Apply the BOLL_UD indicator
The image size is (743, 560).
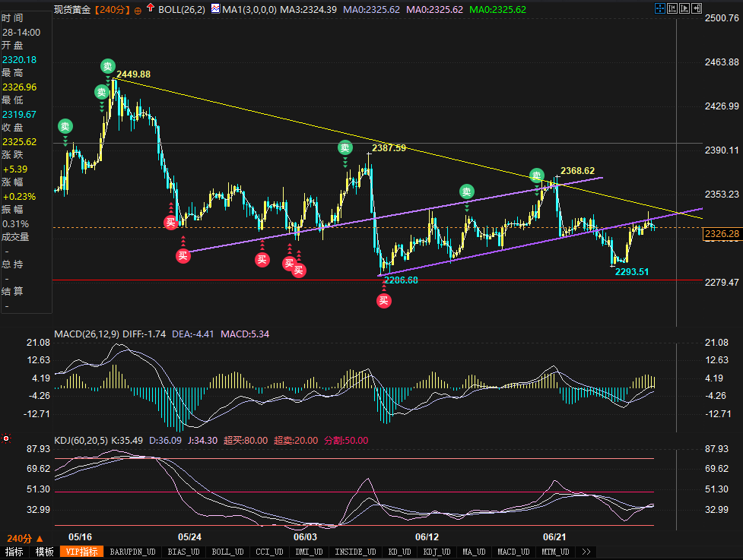(x=227, y=552)
